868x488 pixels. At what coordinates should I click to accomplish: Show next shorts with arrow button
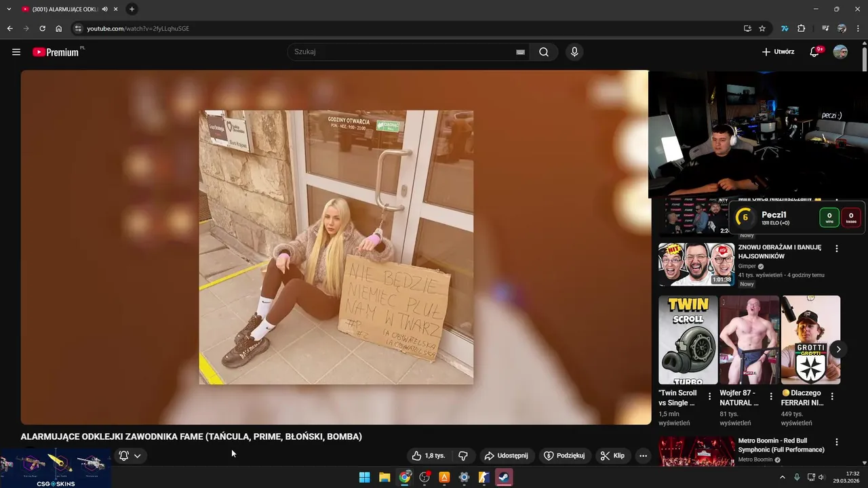point(839,349)
